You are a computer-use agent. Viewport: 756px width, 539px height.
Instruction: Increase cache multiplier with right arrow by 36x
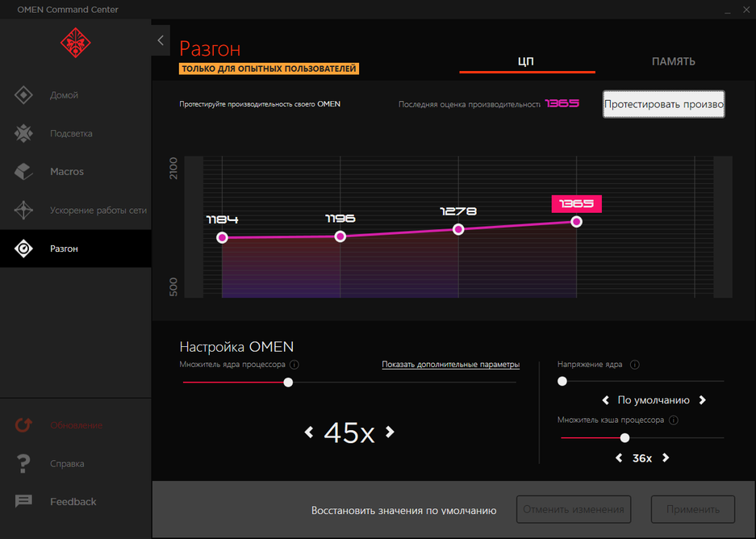(666, 458)
